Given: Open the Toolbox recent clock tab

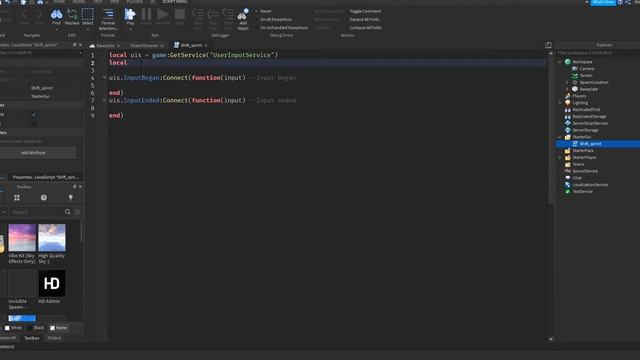Looking at the screenshot, I should (x=44, y=198).
